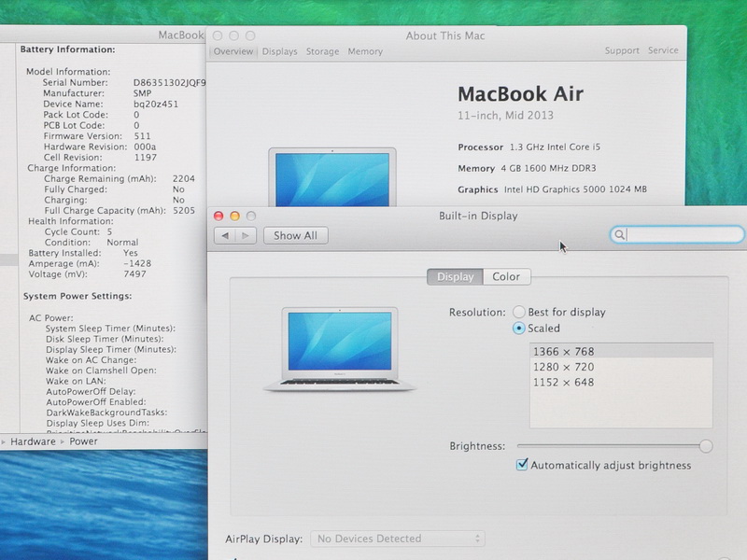Click the Brightness slider knob

pyautogui.click(x=706, y=446)
